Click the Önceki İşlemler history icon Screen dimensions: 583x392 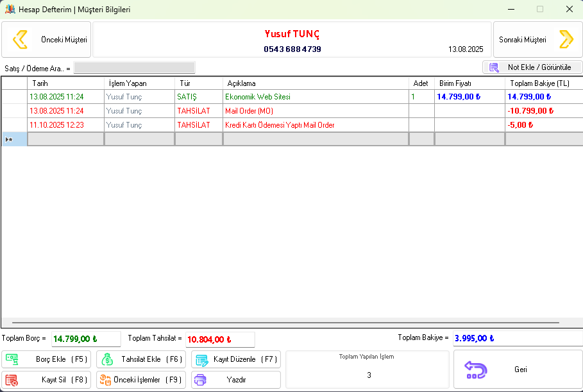[x=105, y=380]
